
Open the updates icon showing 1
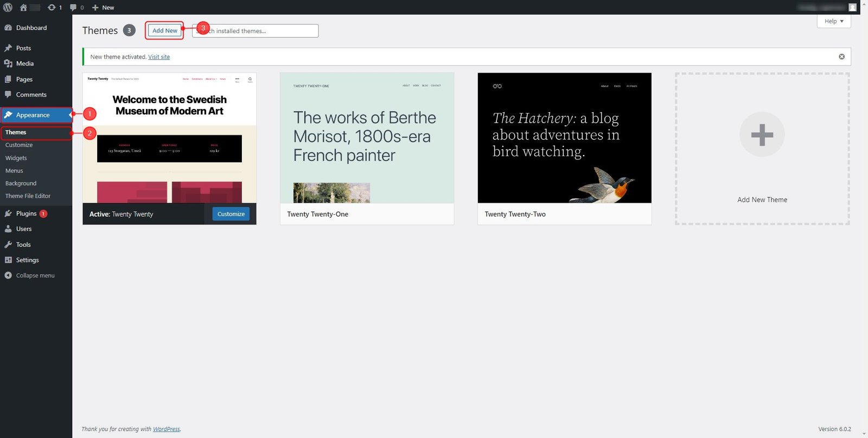[x=55, y=8]
